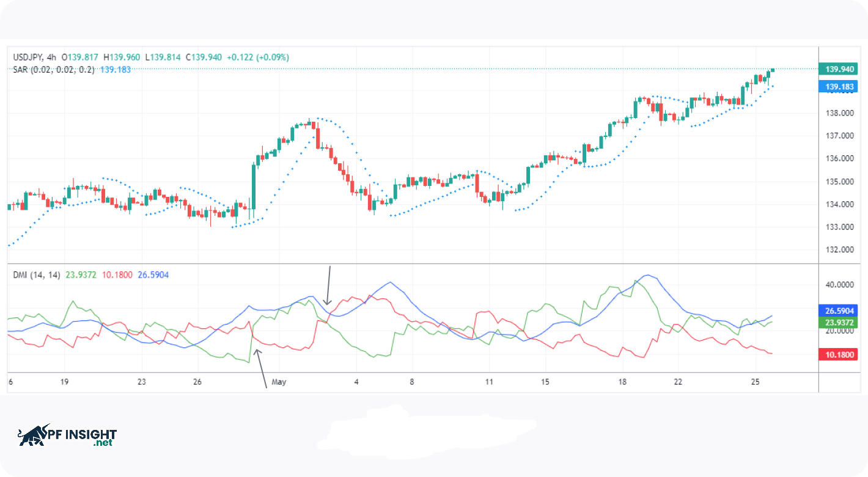Click the 25 date label on the time axis
This screenshot has height=477, width=868.
click(755, 382)
